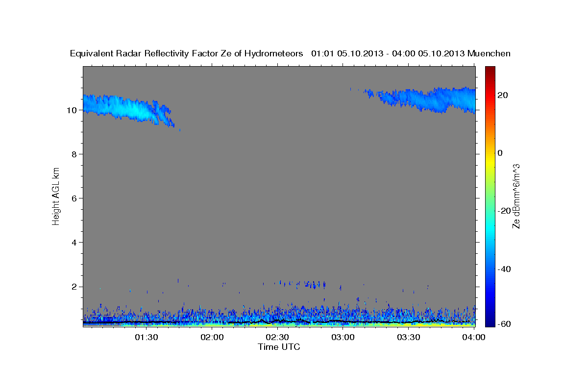
Task: Click the "02:00" time tick label
Action: (x=212, y=338)
